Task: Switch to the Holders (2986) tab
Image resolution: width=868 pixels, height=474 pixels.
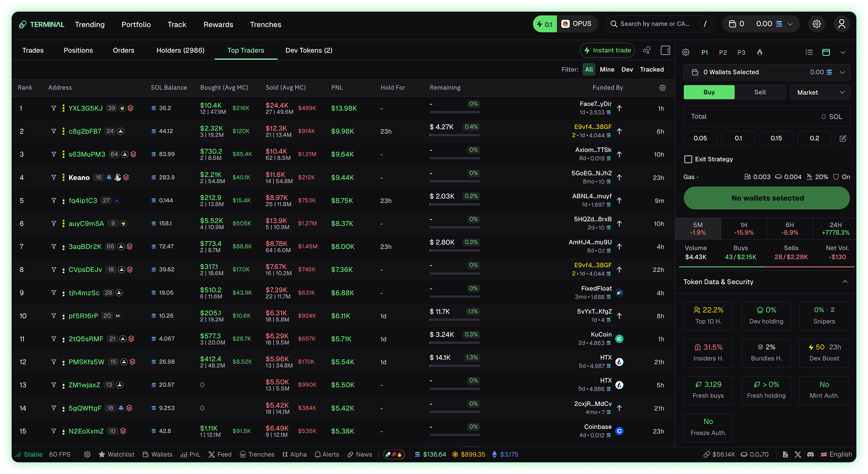Action: tap(180, 51)
